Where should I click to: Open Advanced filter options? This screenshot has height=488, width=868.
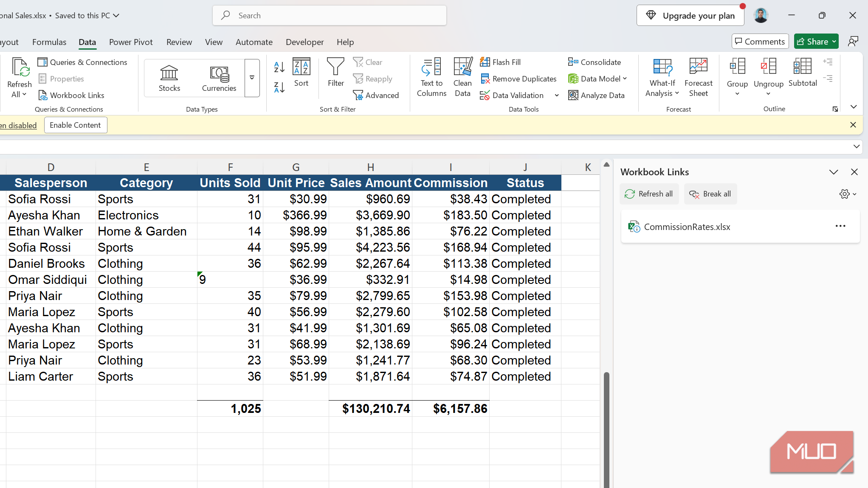[376, 95]
